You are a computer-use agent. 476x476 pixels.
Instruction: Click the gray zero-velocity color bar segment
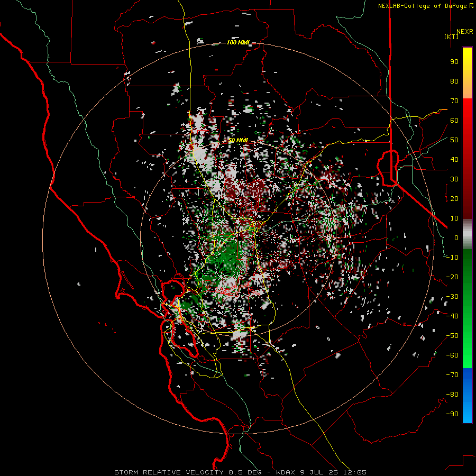point(467,234)
